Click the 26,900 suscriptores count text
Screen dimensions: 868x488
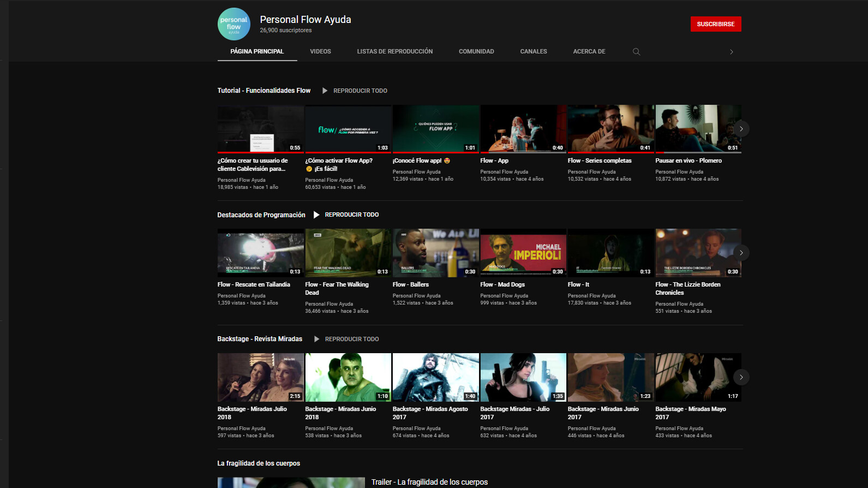[x=286, y=31]
